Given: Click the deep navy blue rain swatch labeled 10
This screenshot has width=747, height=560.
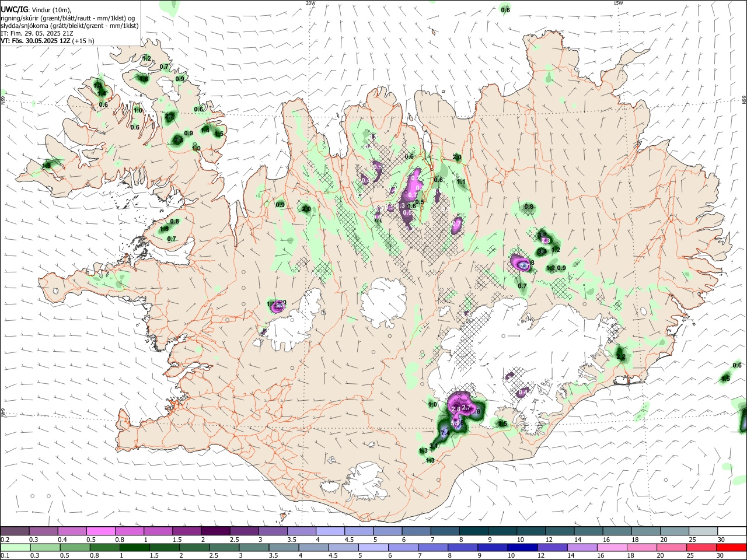Looking at the screenshot, I should [x=521, y=547].
